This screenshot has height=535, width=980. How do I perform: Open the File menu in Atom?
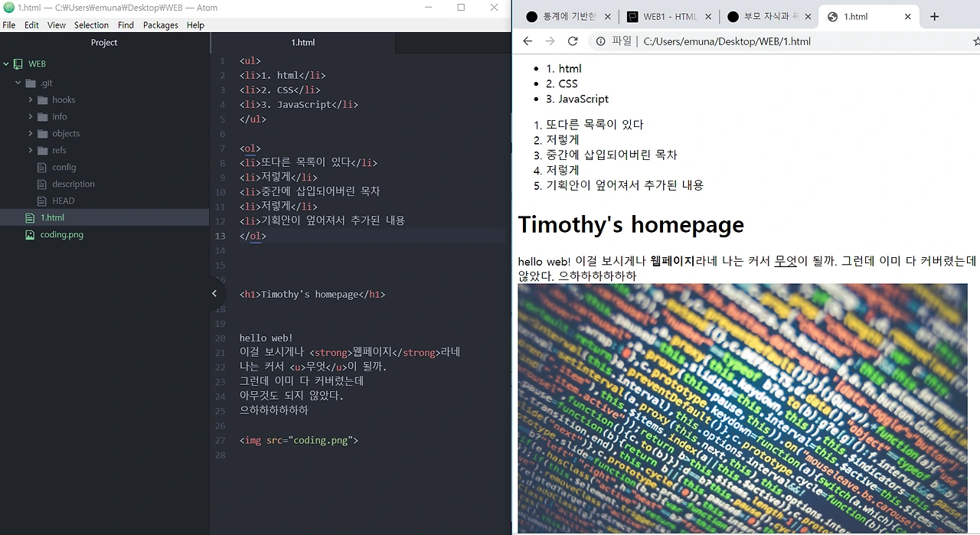pos(8,25)
